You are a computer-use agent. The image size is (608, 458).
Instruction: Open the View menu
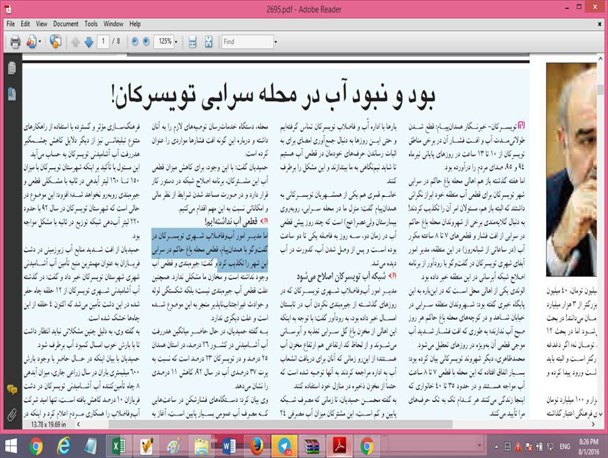(x=41, y=24)
